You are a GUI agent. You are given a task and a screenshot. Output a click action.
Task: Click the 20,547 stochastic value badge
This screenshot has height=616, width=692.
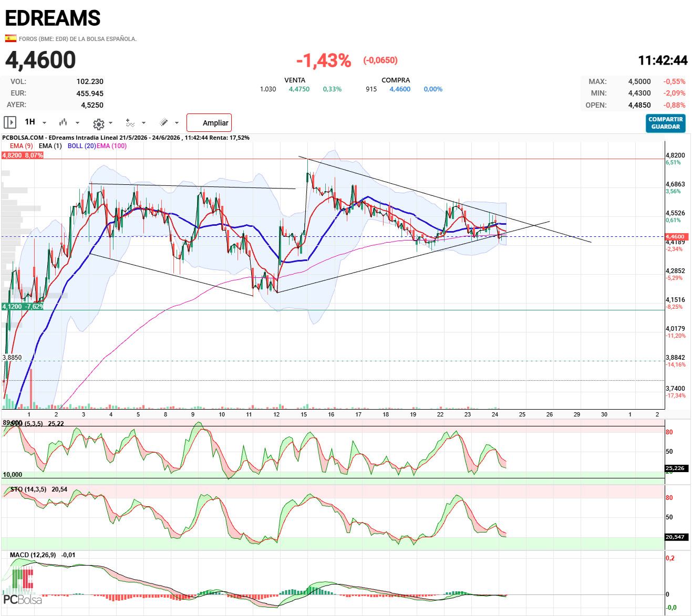pos(675,537)
